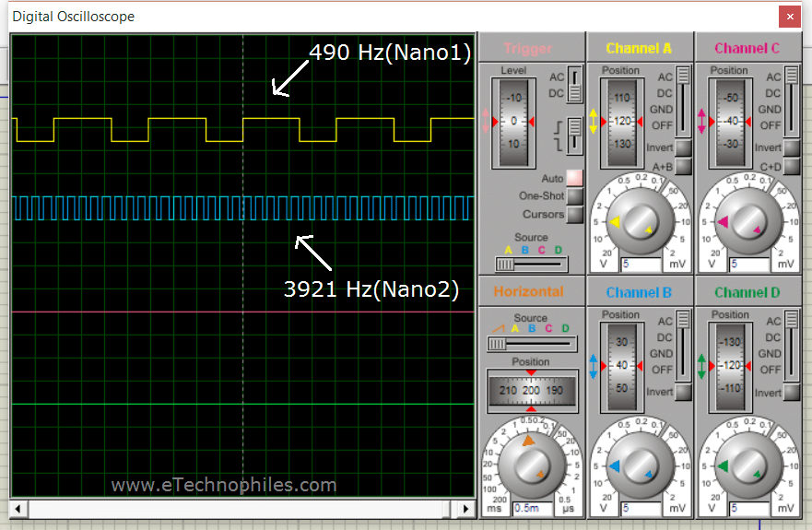This screenshot has width=812, height=530.
Task: Click the Trigger panel heading
Action: tap(528, 48)
